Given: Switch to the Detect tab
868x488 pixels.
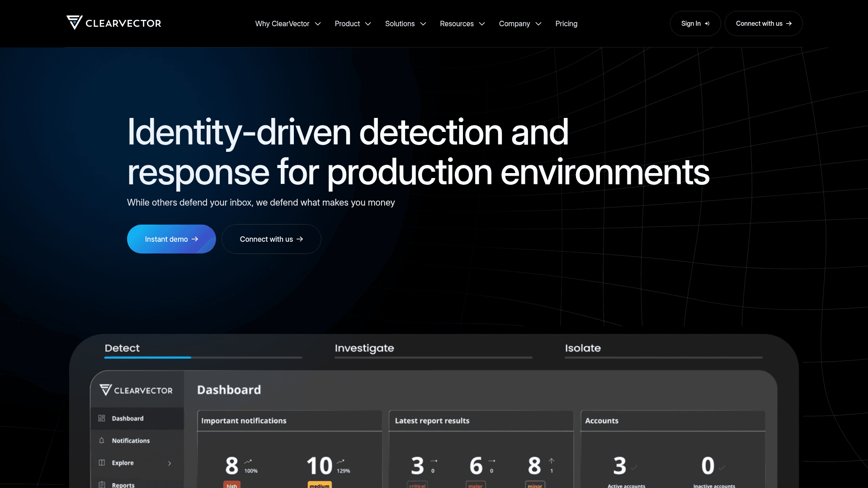Looking at the screenshot, I should pos(122,348).
